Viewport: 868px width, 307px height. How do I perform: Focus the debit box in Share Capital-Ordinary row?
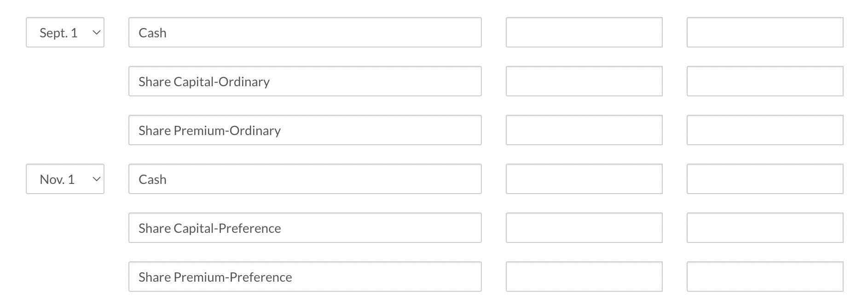[584, 81]
